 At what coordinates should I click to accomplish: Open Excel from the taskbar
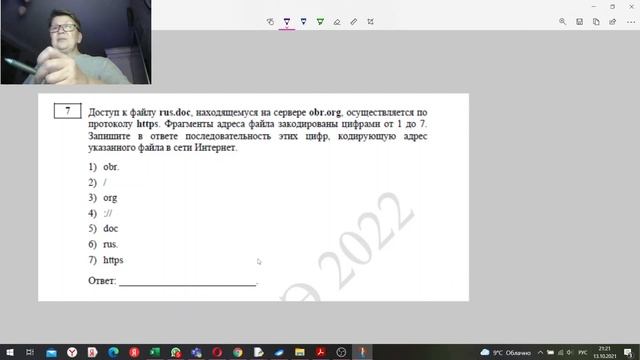(155, 352)
